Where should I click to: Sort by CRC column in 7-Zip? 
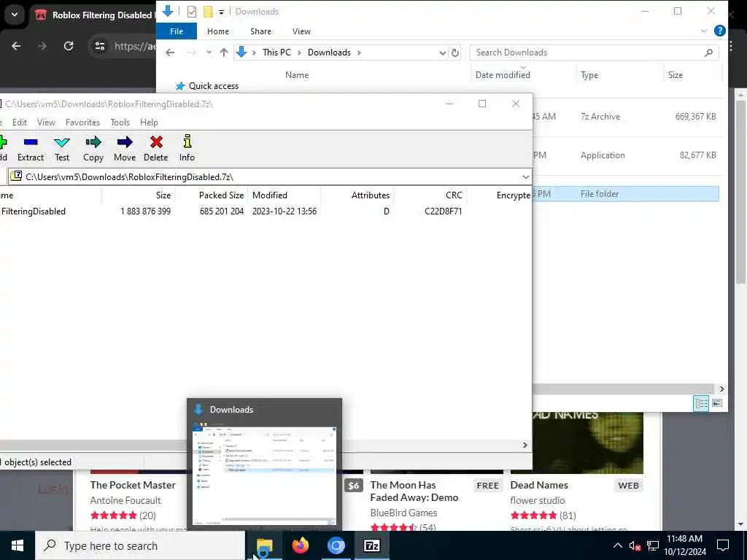(454, 195)
